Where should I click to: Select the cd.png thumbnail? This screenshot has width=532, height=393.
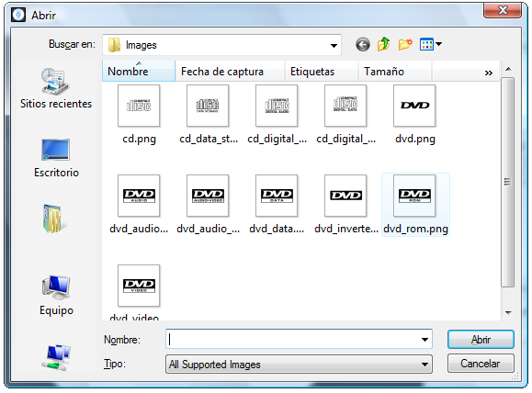coord(139,106)
